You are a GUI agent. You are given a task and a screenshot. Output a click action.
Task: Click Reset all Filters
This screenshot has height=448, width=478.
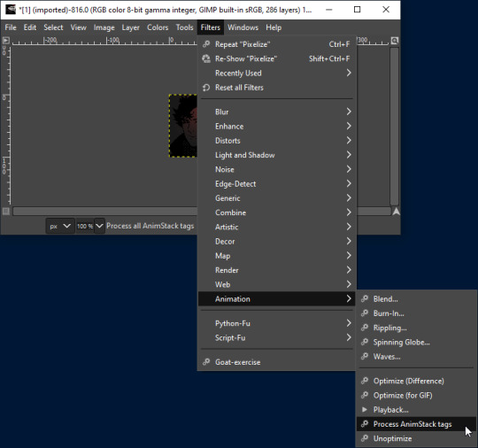point(276,88)
